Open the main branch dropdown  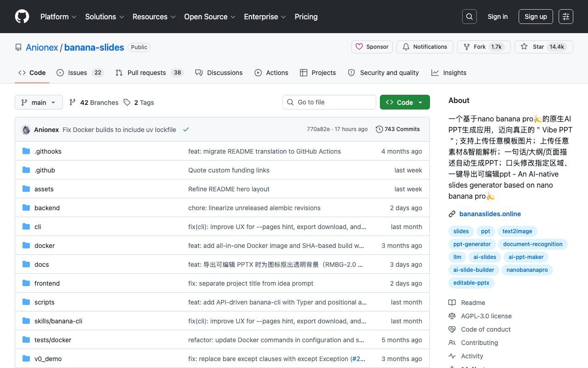39,103
